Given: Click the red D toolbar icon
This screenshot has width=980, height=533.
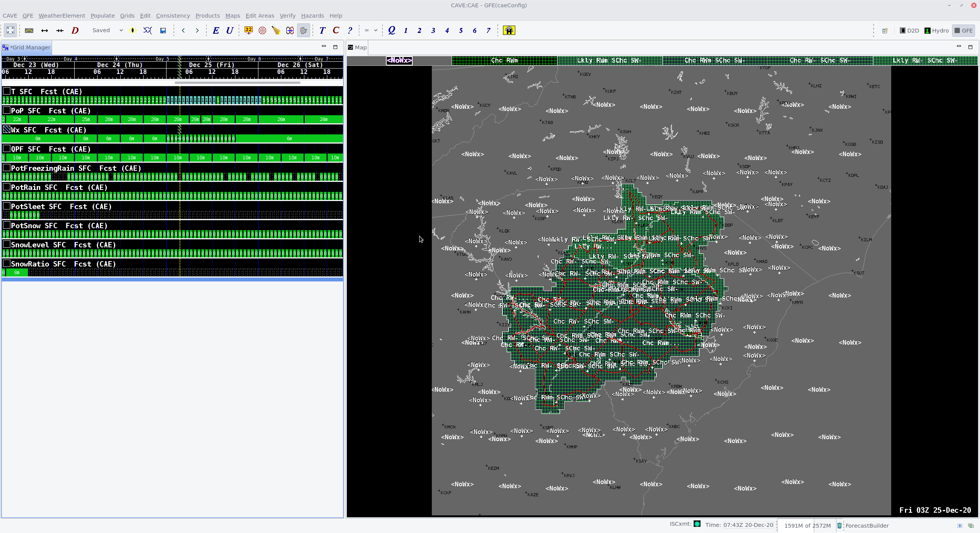Looking at the screenshot, I should click(x=75, y=30).
